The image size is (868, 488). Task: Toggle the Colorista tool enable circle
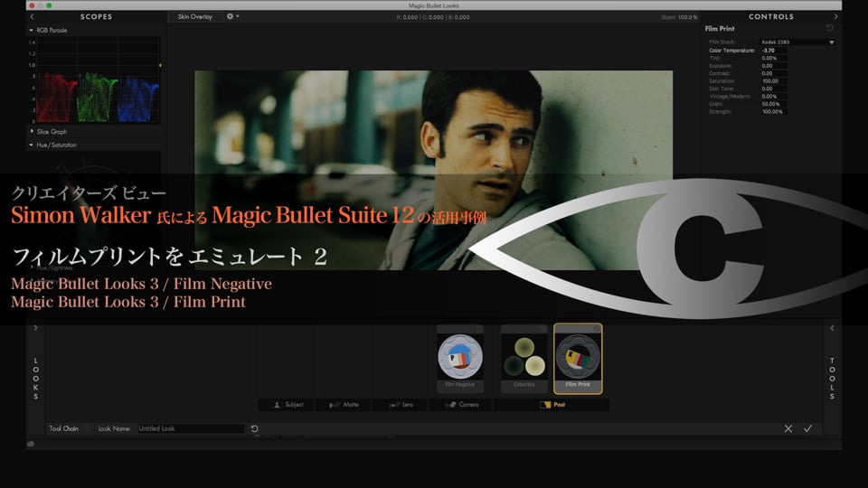click(x=543, y=329)
